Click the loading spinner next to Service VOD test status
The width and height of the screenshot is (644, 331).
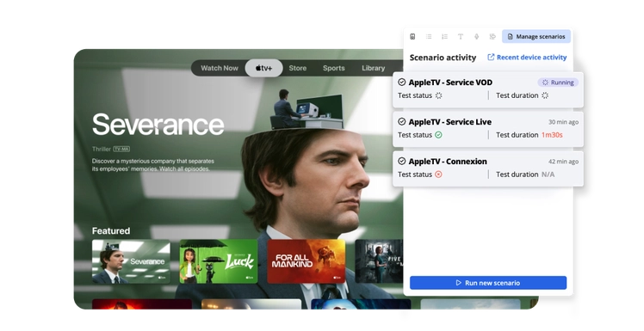click(x=438, y=95)
